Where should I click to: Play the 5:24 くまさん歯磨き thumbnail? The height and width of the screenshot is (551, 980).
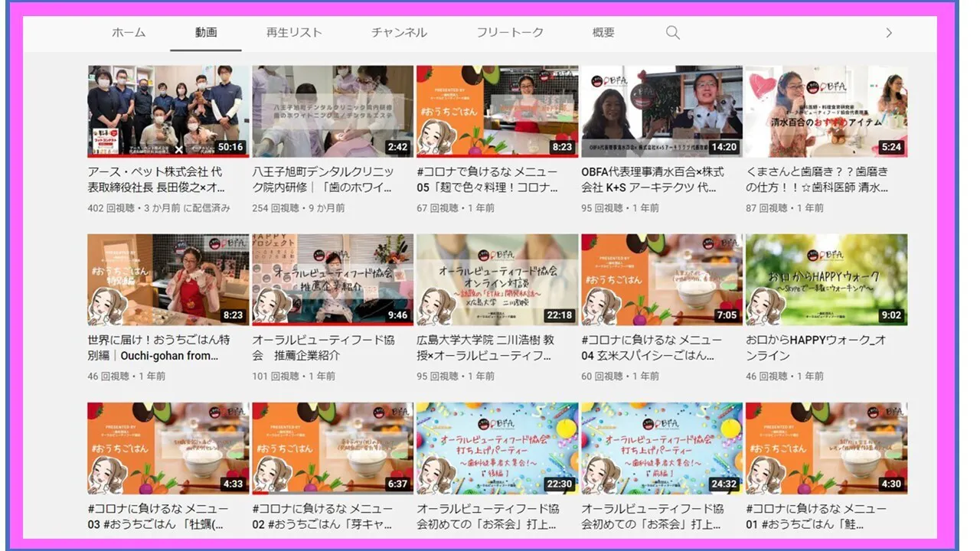(x=826, y=111)
